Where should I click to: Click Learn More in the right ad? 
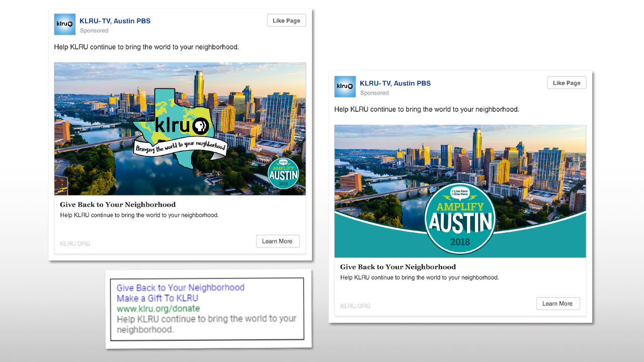coord(558,304)
